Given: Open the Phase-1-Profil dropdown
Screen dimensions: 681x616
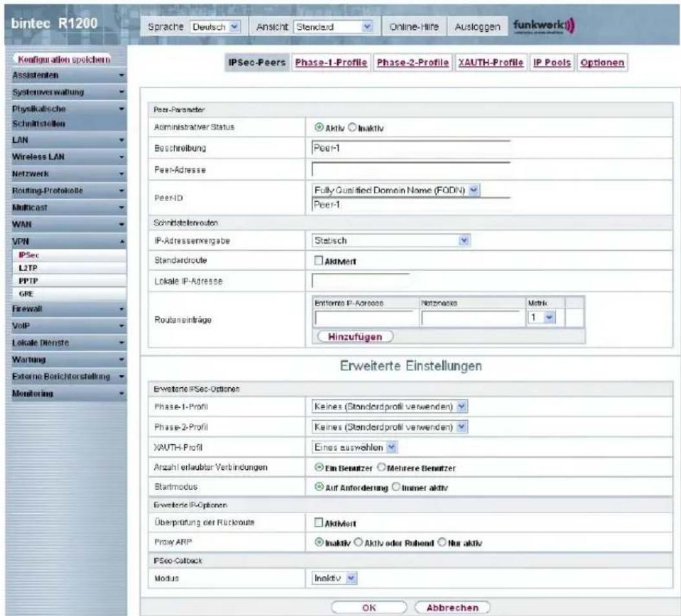Looking at the screenshot, I should [390, 407].
